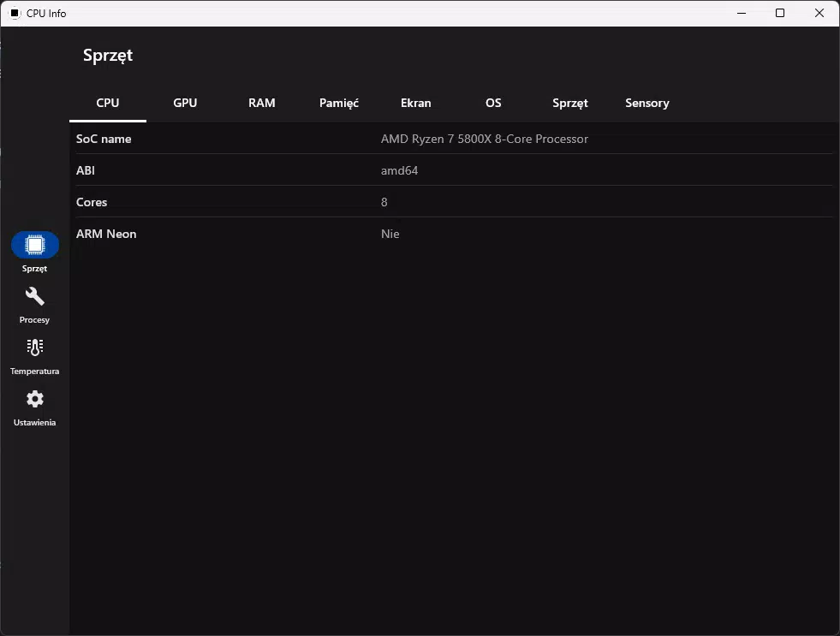Open the Pamięć tab
840x636 pixels.
(338, 103)
